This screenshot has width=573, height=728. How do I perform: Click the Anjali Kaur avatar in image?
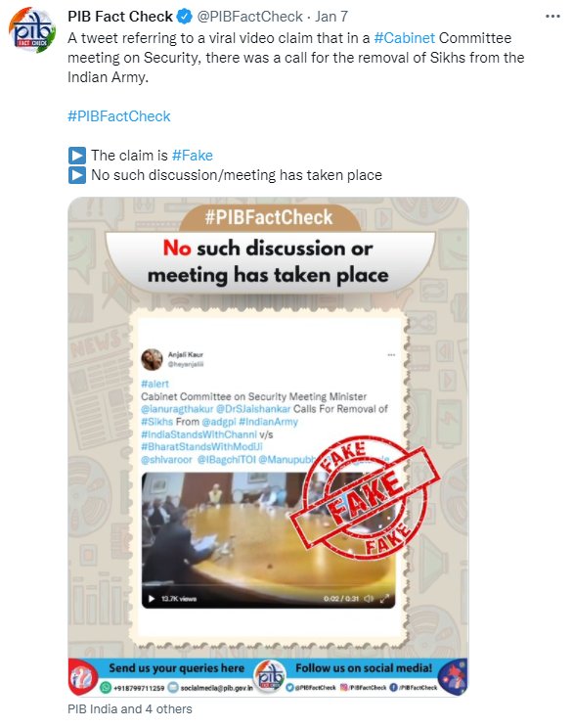click(x=152, y=359)
